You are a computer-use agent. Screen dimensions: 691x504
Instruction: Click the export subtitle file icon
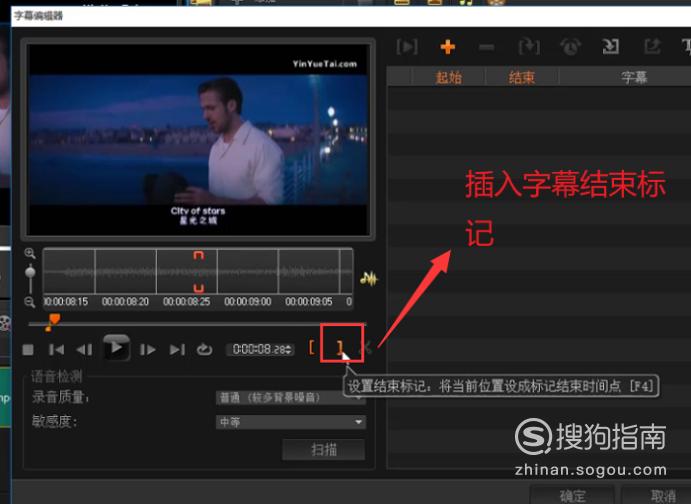(x=652, y=47)
